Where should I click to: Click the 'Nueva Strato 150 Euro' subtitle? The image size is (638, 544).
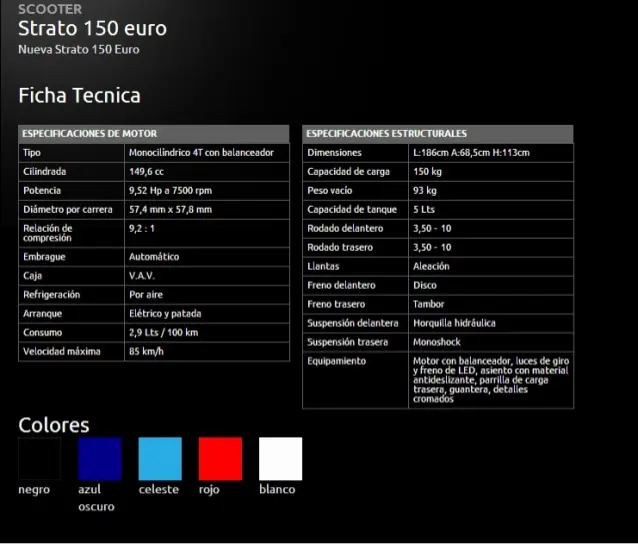[x=79, y=50]
